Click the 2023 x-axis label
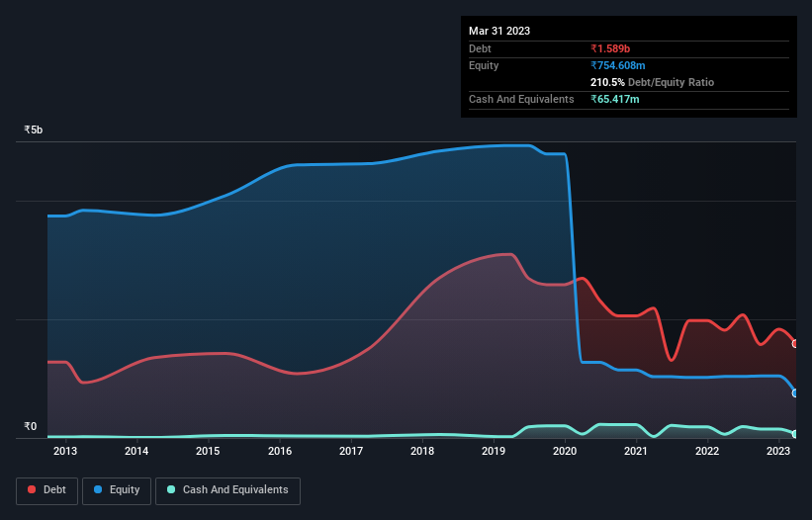Viewport: 812px width, 520px height. coord(778,451)
